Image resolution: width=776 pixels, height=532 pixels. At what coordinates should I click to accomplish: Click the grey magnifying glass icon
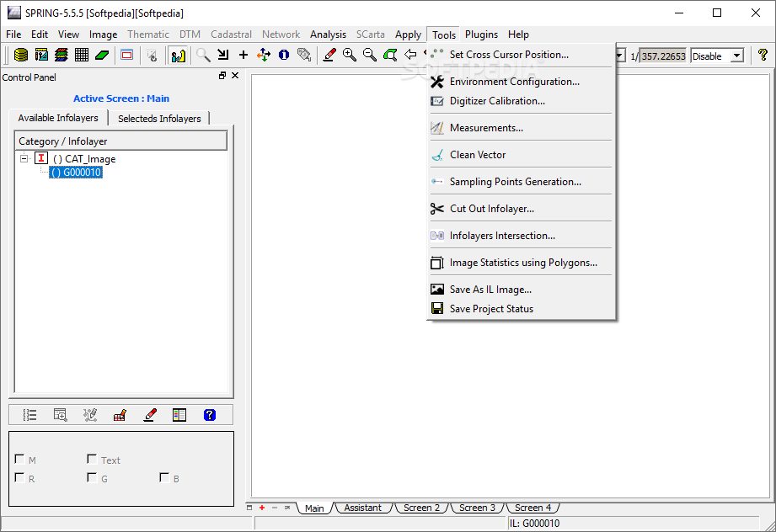(203, 55)
